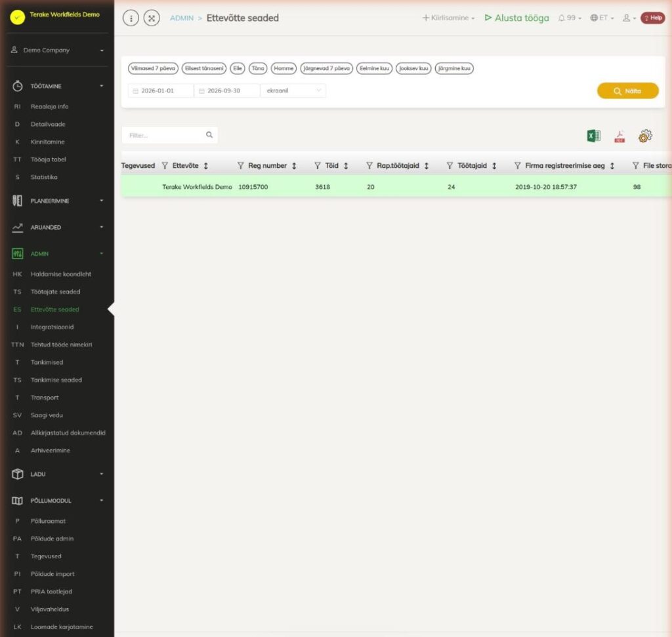This screenshot has width=672, height=637.
Task: Select the Terake Workfields Demo table row
Action: [x=396, y=187]
